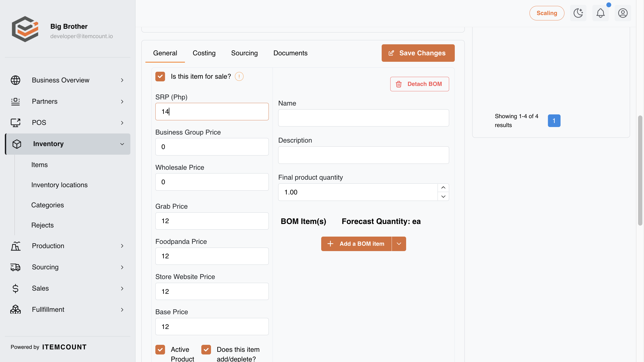644x362 pixels.
Task: Go to pagination page 1
Action: (554, 121)
